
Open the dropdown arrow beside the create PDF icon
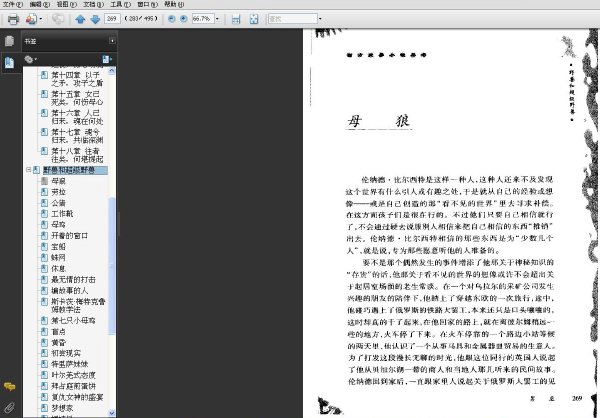[x=41, y=19]
